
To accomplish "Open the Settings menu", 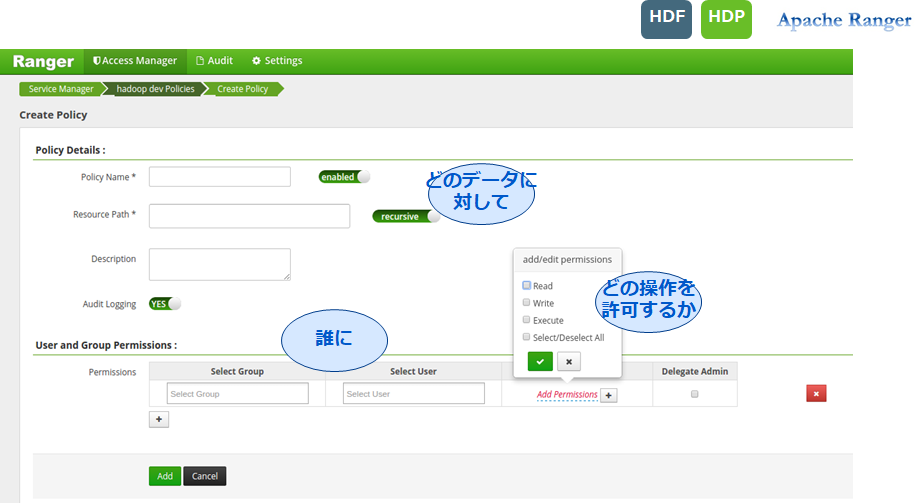I will click(277, 61).
